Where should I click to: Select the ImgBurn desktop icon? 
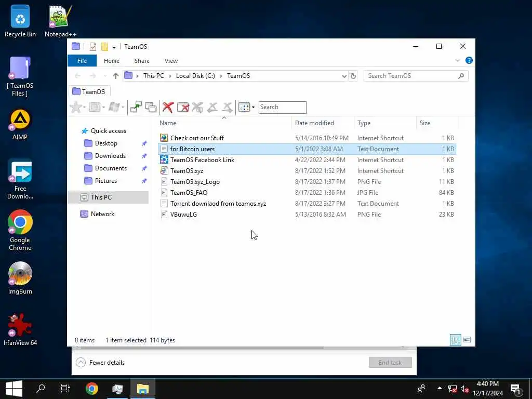20,278
